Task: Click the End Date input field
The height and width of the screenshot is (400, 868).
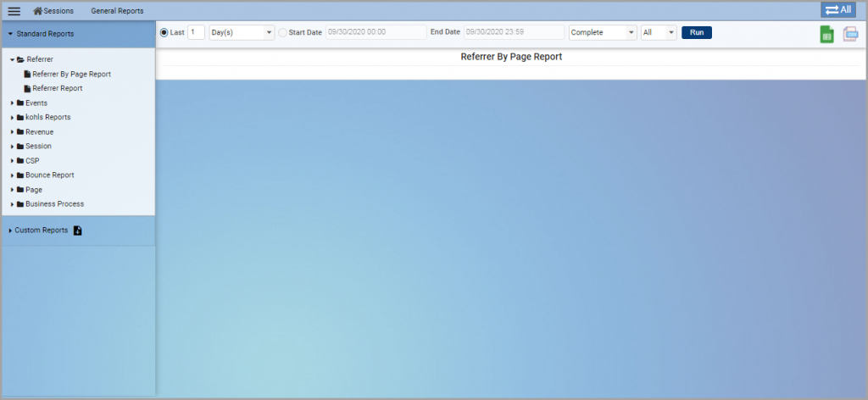Action: tap(515, 33)
